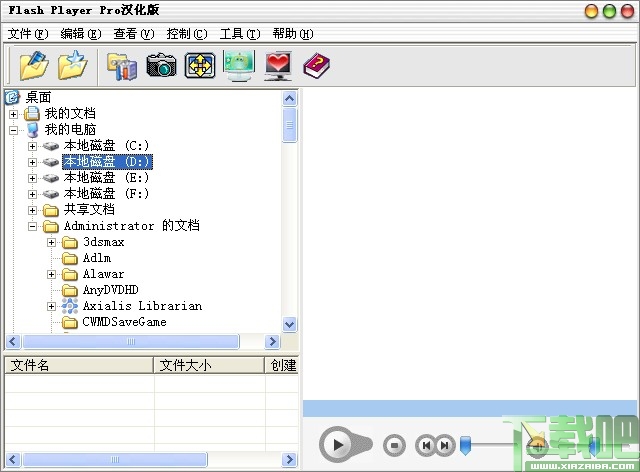Take a snapshot with the camera icon
Image resolution: width=640 pixels, height=472 pixels.
161,65
